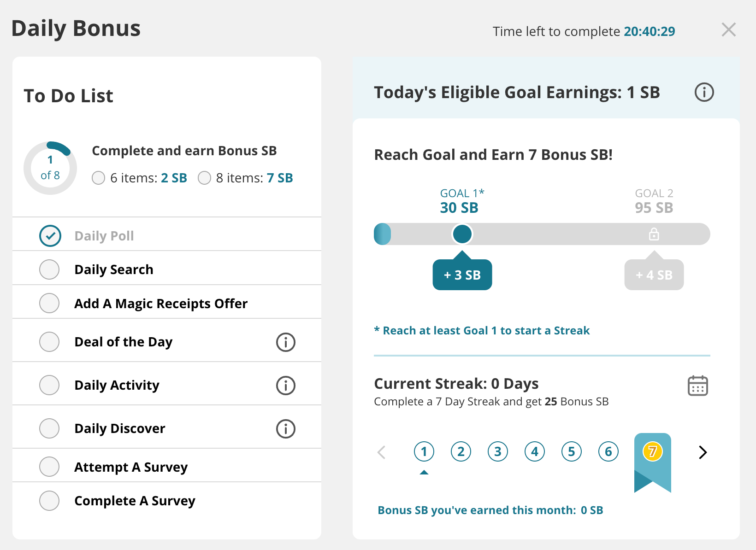The width and height of the screenshot is (756, 550).
Task: Click the 1 of 8 progress circle
Action: click(50, 167)
